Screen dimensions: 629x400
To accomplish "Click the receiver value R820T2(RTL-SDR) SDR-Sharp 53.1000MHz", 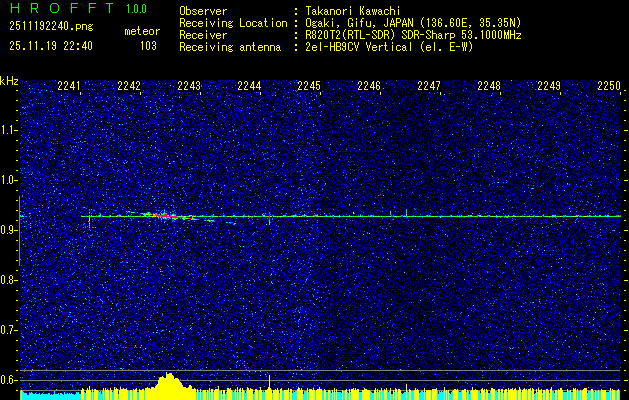I will (413, 35).
